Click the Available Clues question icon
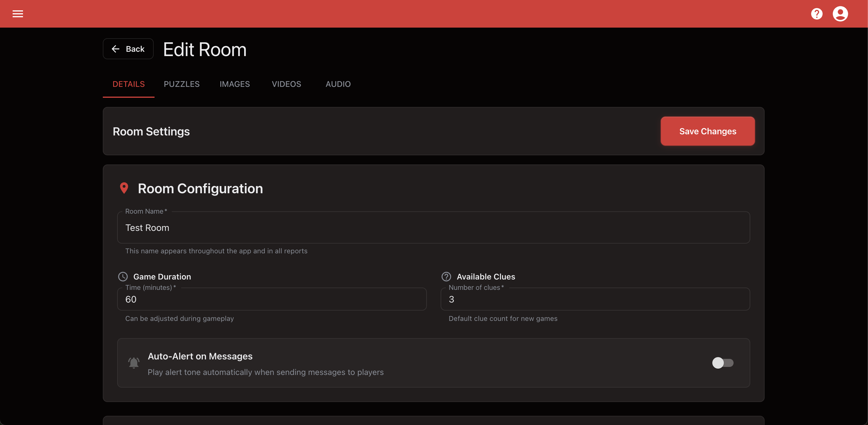The height and width of the screenshot is (425, 868). pyautogui.click(x=446, y=277)
